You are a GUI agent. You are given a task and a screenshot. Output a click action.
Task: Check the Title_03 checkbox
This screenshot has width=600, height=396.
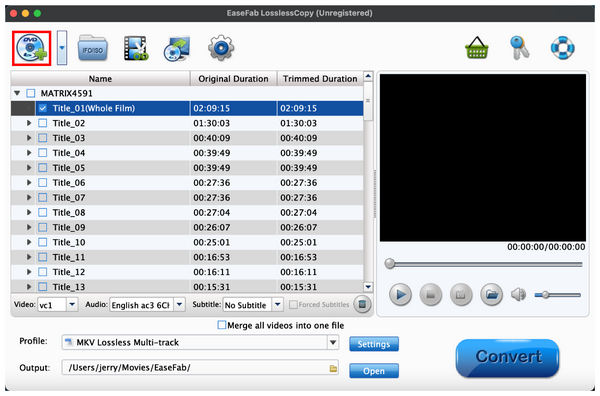pyautogui.click(x=43, y=138)
